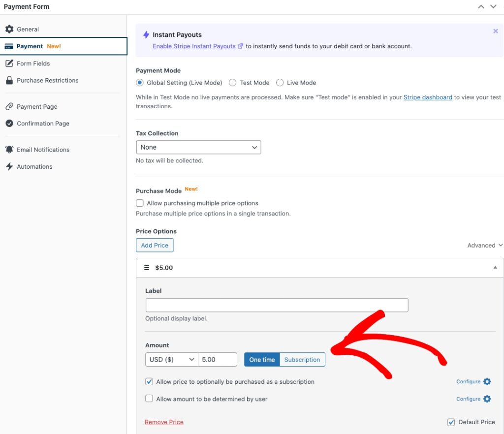Click the Add Price button
Screen dimensions: 504x434
coord(155,245)
